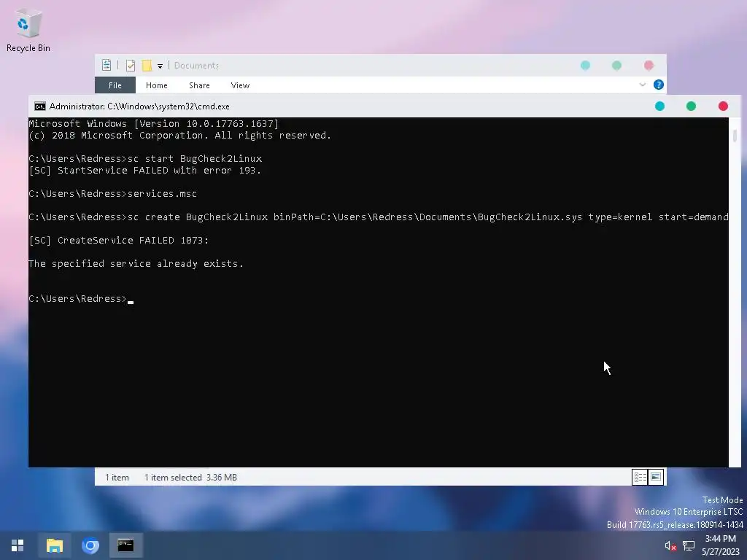
Task: Open the Customize Quick Access Toolbar dropdown
Action: click(160, 66)
